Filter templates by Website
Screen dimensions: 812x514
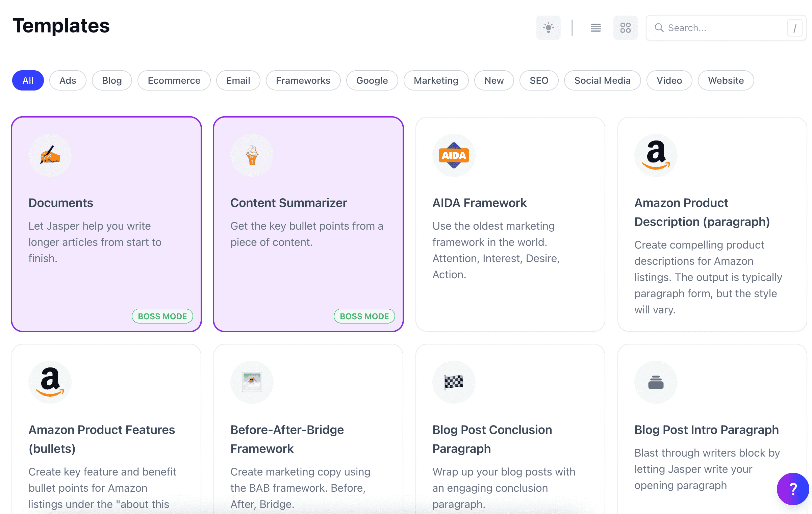tap(726, 80)
